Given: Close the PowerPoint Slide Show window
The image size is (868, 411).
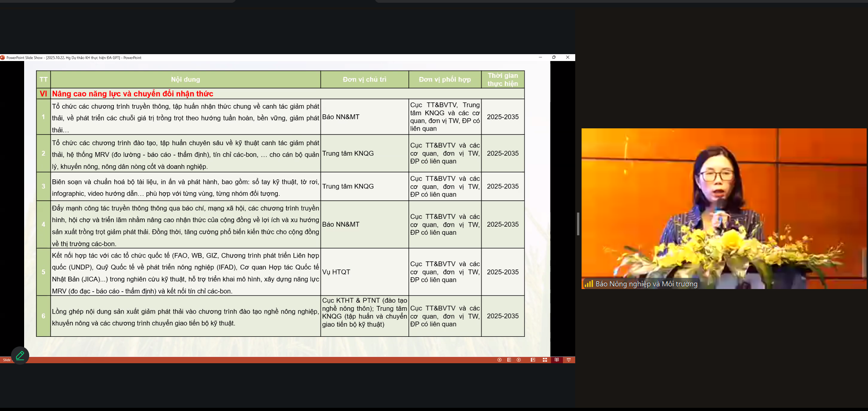Looking at the screenshot, I should pyautogui.click(x=567, y=57).
